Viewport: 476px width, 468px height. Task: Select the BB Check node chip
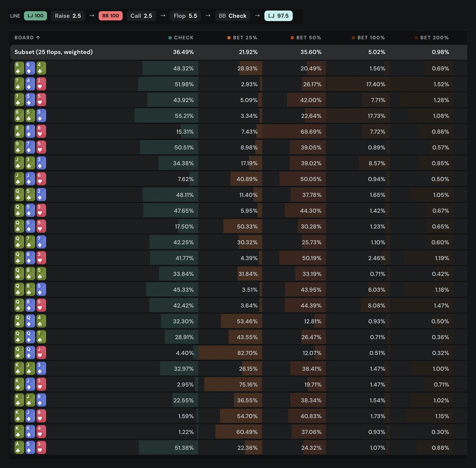tap(232, 16)
